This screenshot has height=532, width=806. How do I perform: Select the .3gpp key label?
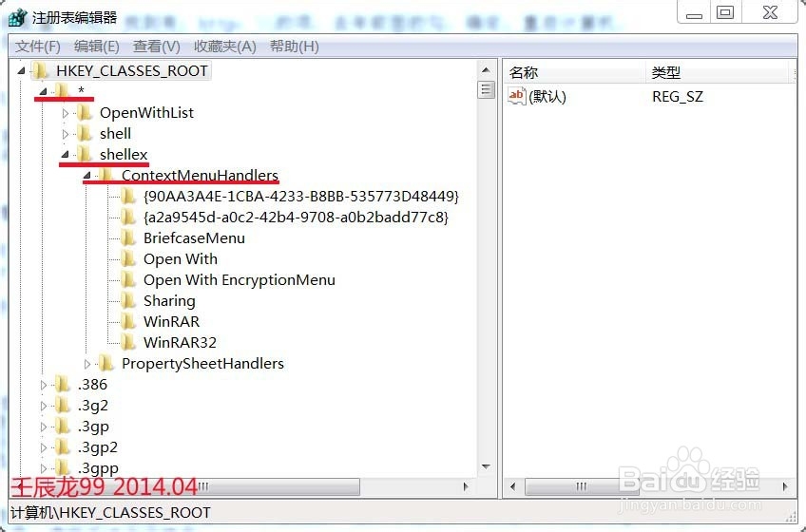pos(98,468)
